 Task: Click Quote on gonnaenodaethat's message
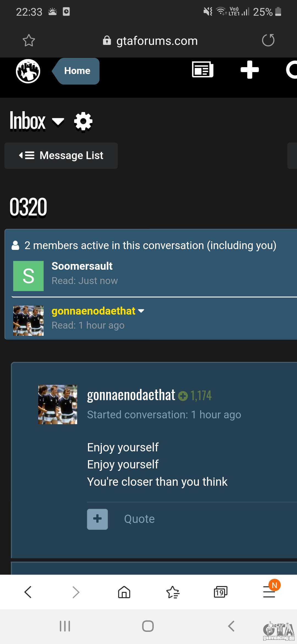[139, 519]
